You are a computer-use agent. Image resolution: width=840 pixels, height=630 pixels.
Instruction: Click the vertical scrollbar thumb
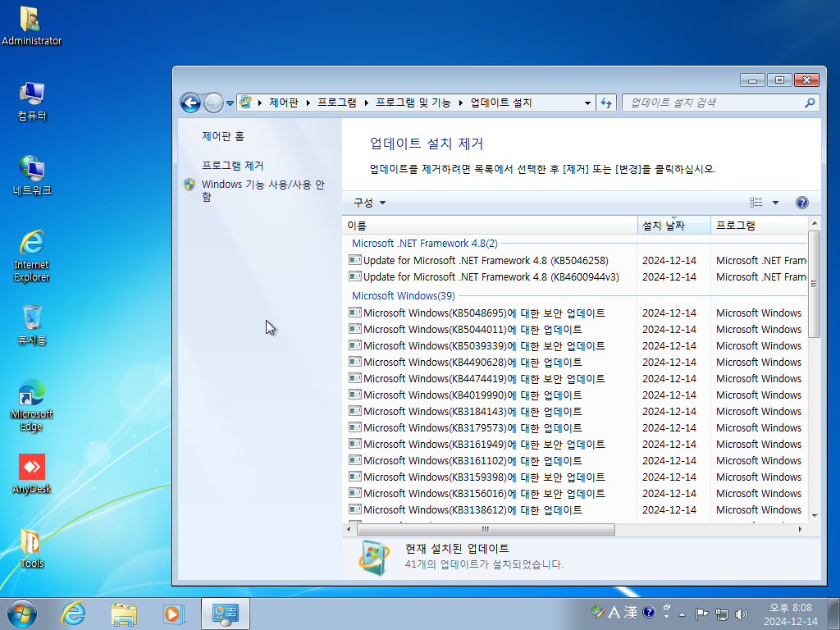click(815, 284)
